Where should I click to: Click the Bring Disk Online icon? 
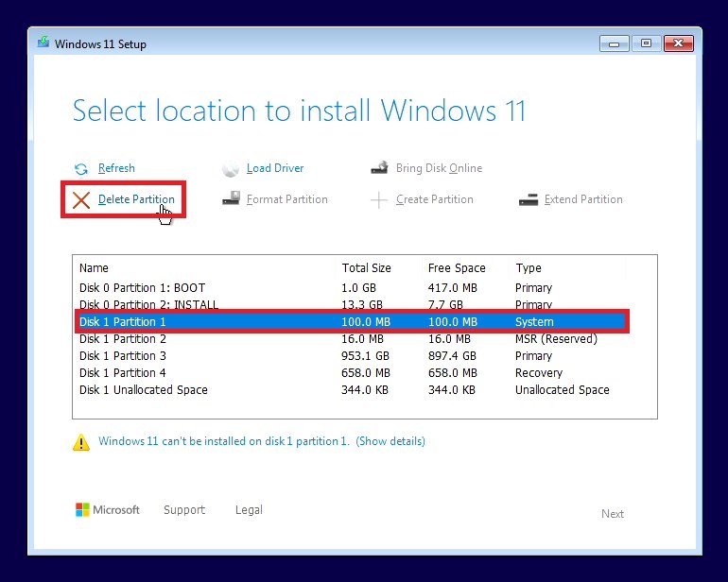[x=380, y=167]
